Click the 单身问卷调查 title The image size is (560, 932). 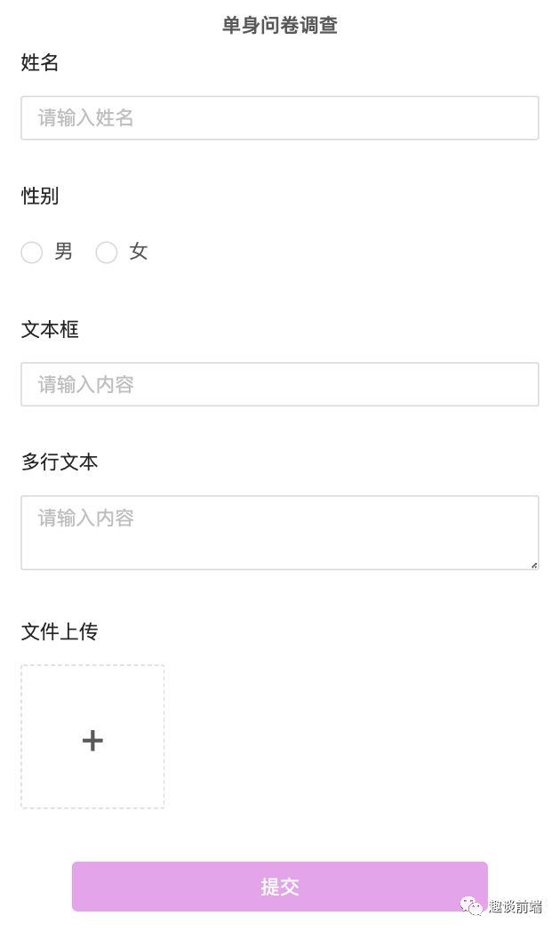[x=279, y=26]
